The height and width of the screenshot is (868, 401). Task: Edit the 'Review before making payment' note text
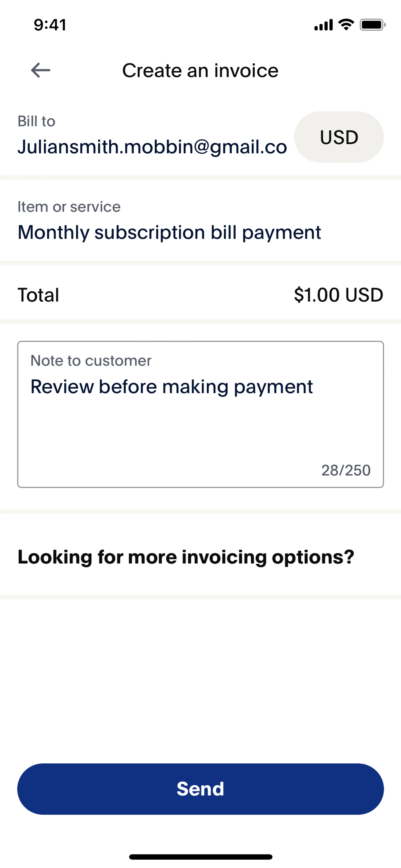coord(171,386)
